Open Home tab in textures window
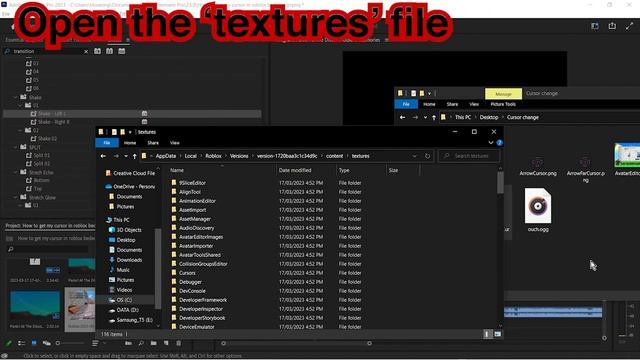This screenshot has width=640, height=360. [130, 143]
